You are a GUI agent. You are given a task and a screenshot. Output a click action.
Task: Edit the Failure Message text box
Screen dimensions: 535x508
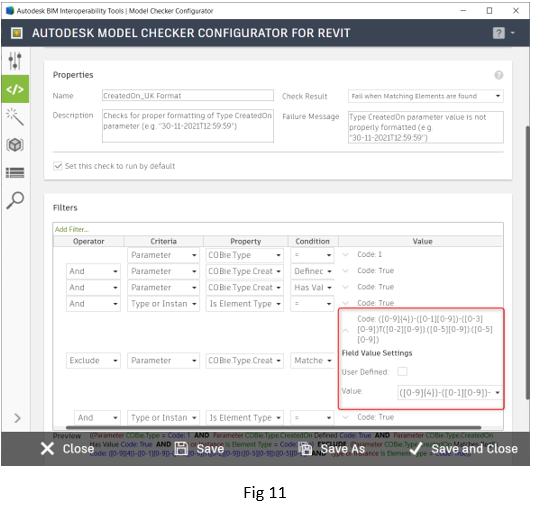point(425,127)
